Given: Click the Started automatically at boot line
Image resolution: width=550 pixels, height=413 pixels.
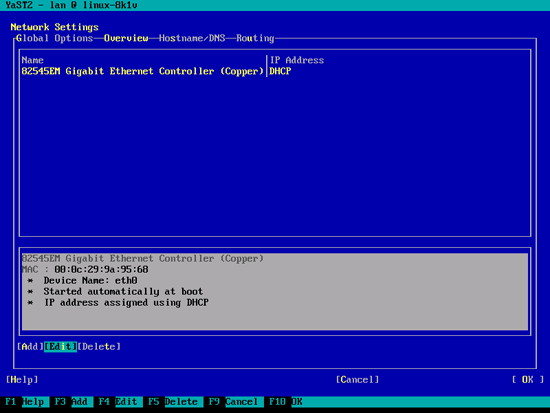Looking at the screenshot, I should point(123,292).
